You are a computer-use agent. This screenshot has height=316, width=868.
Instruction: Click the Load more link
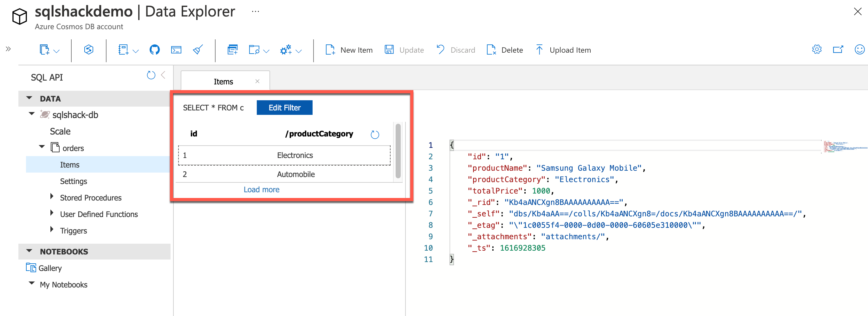262,189
